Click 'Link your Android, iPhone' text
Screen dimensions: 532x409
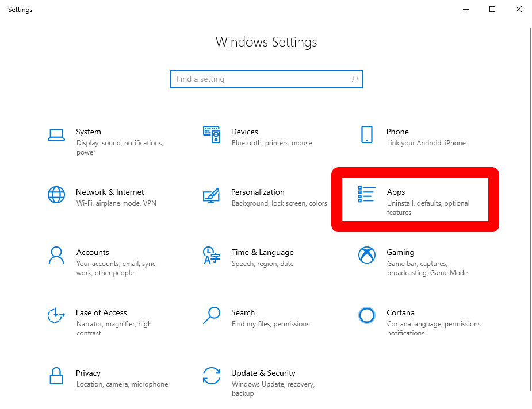pyautogui.click(x=426, y=143)
